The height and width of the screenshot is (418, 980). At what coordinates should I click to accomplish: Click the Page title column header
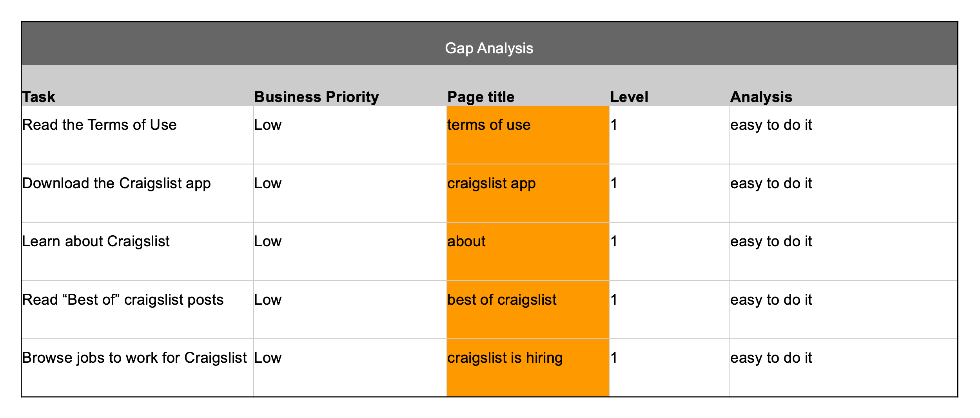[481, 97]
